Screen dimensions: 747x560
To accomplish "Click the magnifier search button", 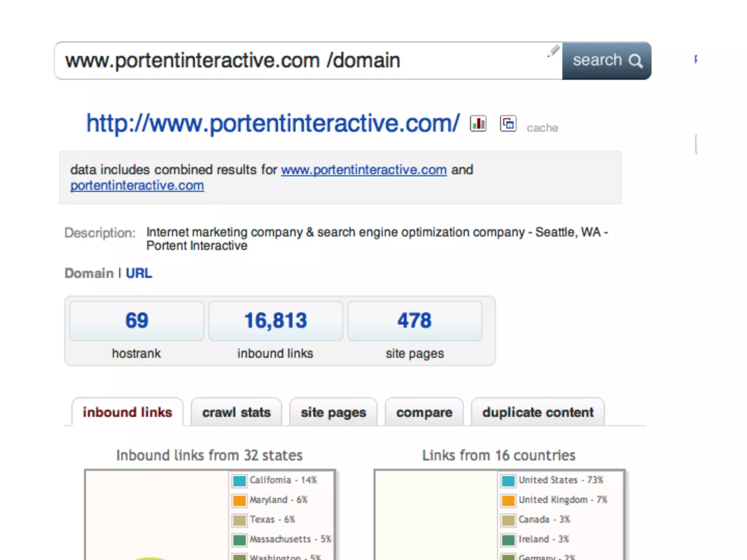I will tap(607, 61).
